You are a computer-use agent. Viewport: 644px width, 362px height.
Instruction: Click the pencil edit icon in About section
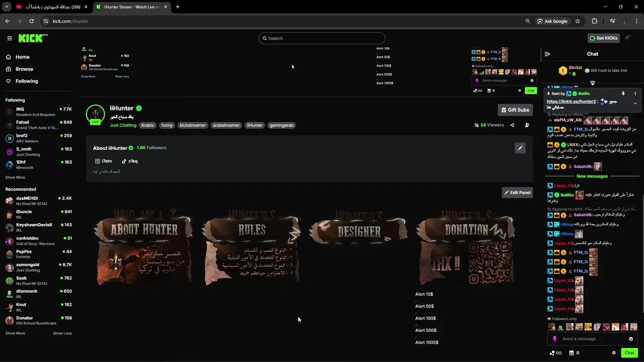point(520,148)
